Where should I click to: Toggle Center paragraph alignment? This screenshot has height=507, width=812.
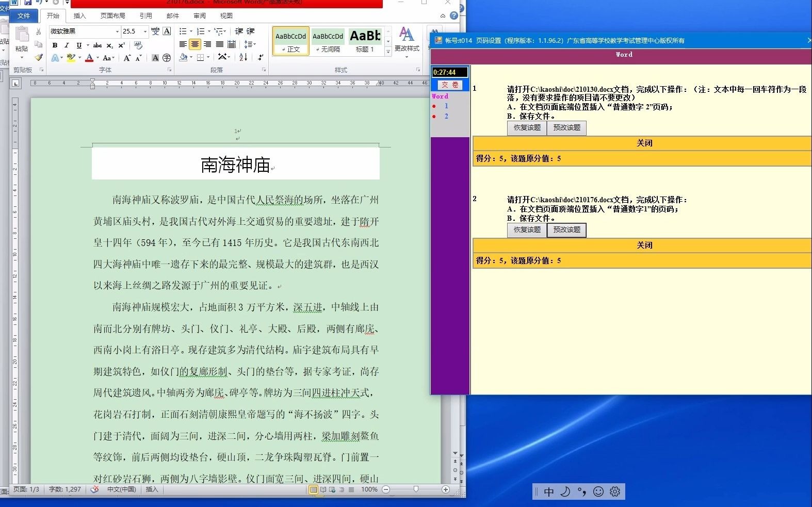[194, 44]
